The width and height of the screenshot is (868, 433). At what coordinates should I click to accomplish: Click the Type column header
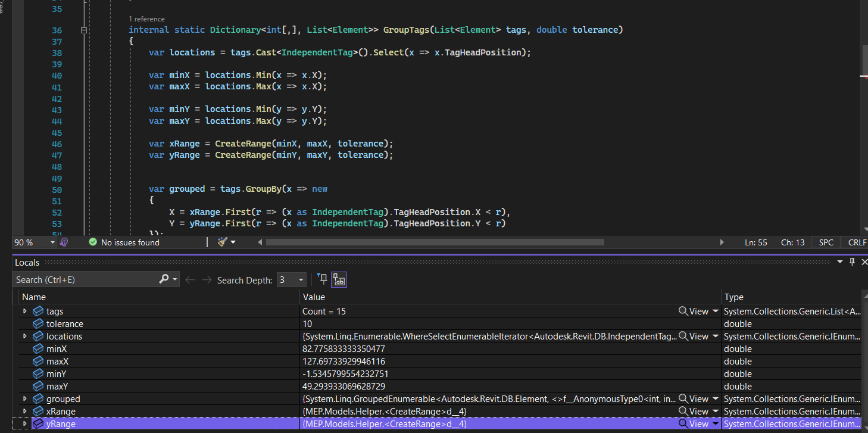click(x=733, y=297)
